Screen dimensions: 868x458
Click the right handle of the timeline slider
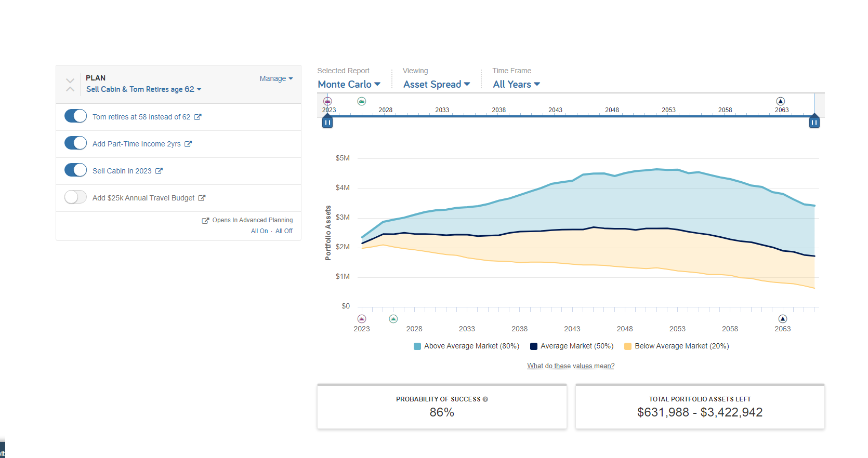tap(814, 122)
